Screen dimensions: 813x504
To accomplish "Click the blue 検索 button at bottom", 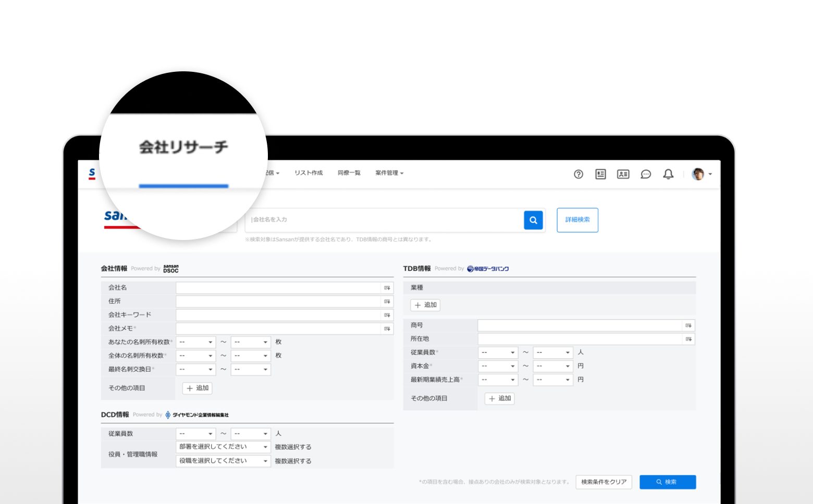I will pyautogui.click(x=668, y=482).
